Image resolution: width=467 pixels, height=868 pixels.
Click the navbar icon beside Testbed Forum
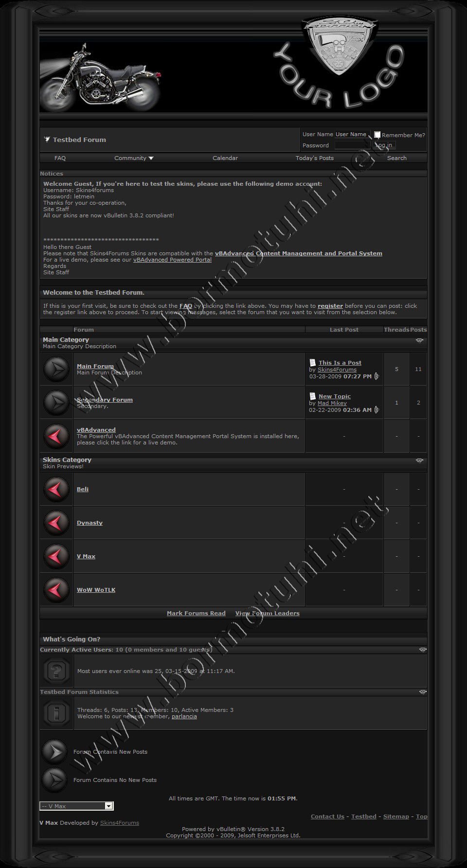point(47,140)
